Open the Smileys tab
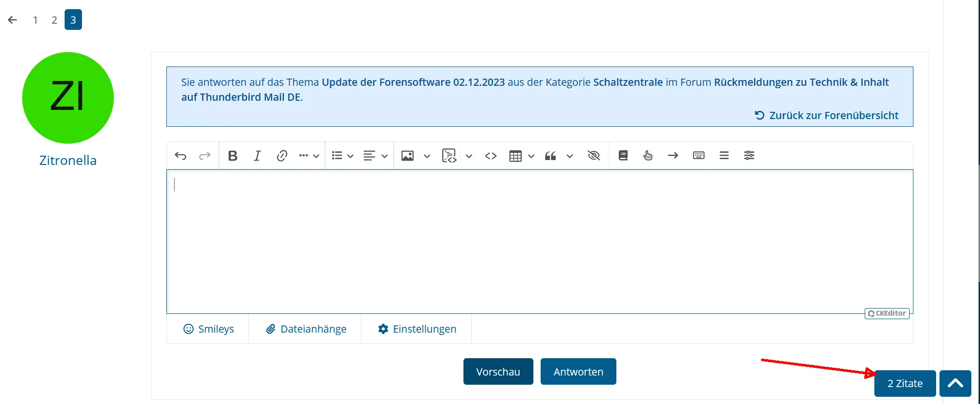The width and height of the screenshot is (980, 404). 208,329
